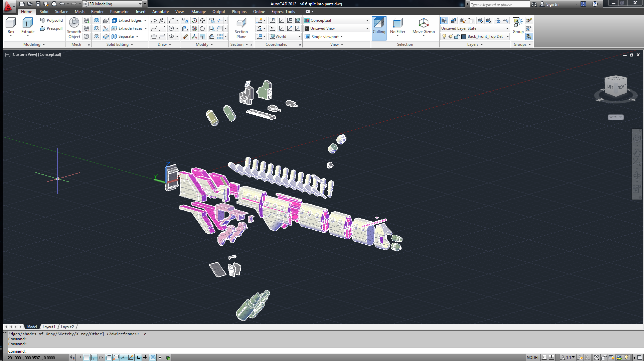Click the Group objects icon

pyautogui.click(x=518, y=23)
